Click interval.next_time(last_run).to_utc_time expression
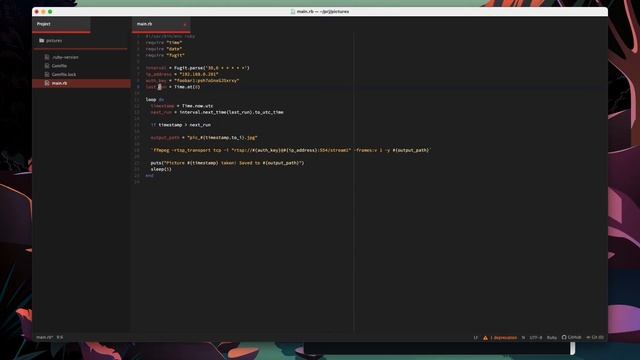This screenshot has width=640, height=360. point(231,112)
